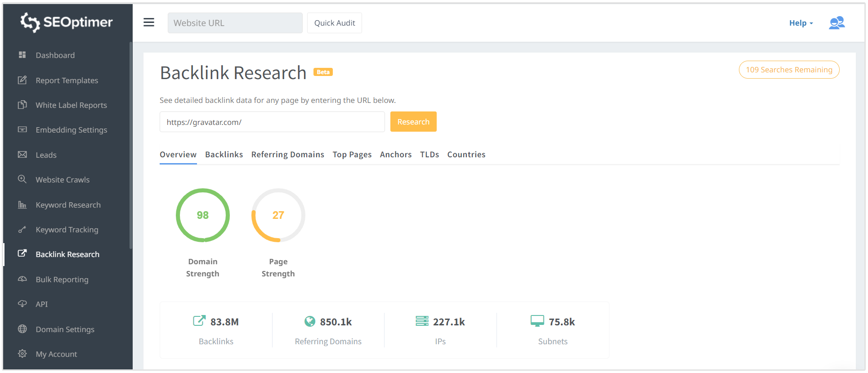Image resolution: width=868 pixels, height=373 pixels.
Task: Toggle the sidebar with the hamburger menu
Action: pyautogui.click(x=149, y=22)
